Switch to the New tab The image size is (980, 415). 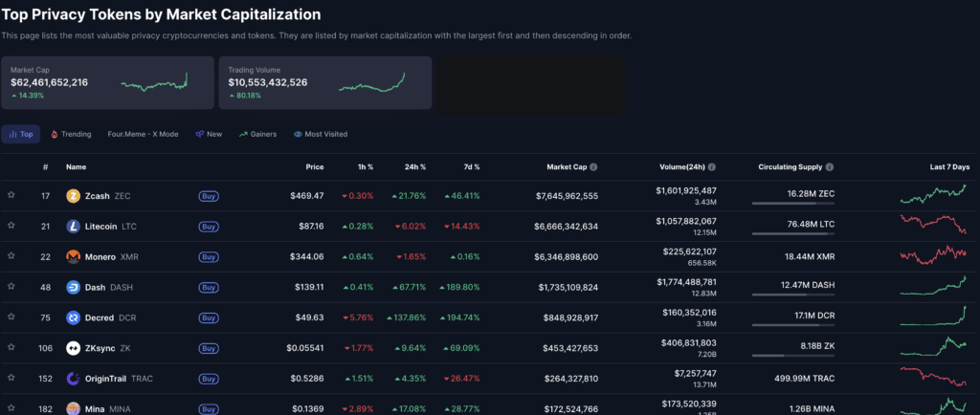[209, 134]
